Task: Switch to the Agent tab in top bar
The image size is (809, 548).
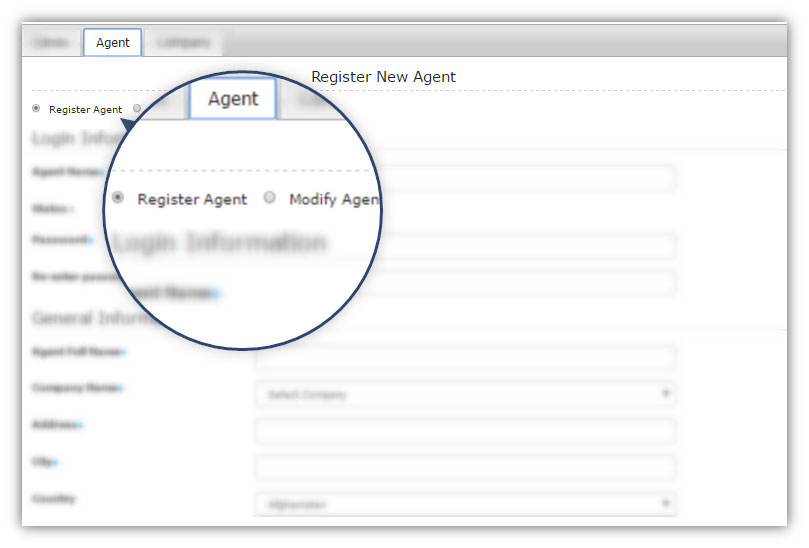Action: click(x=112, y=42)
